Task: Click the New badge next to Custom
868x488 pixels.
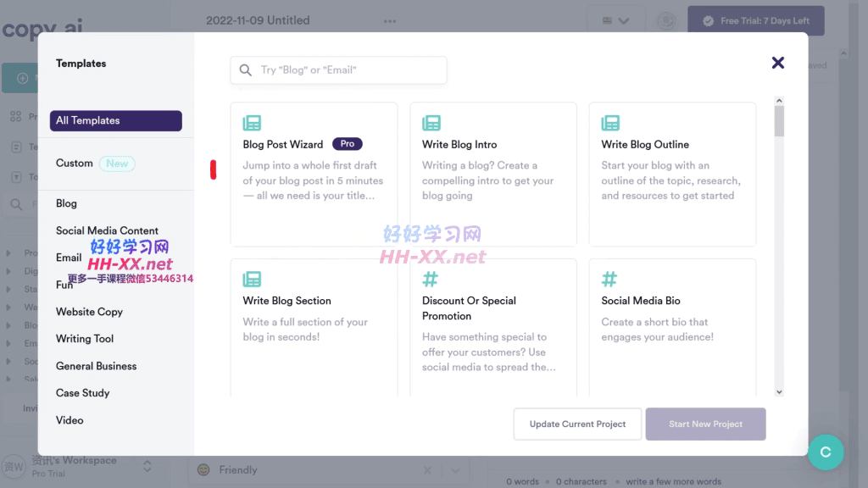Action: pos(117,164)
